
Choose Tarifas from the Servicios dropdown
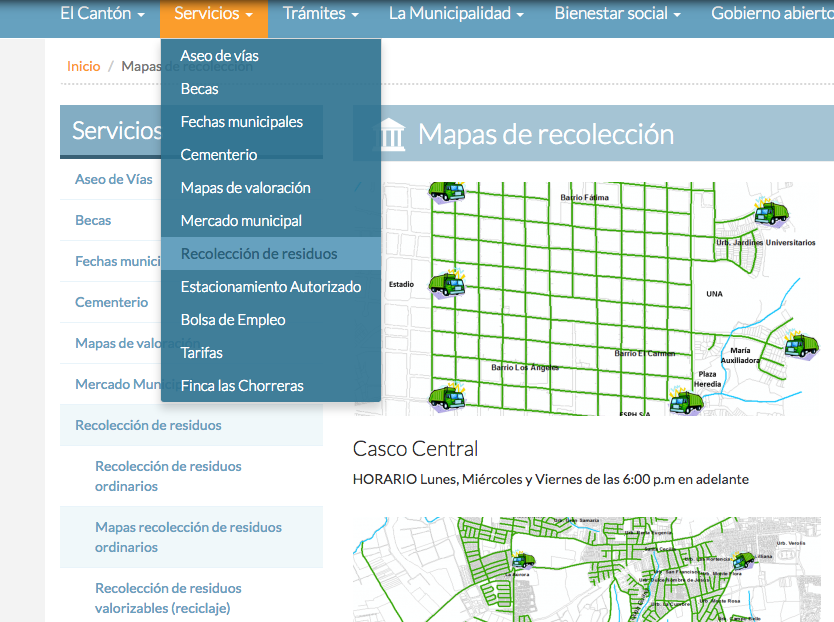[202, 353]
